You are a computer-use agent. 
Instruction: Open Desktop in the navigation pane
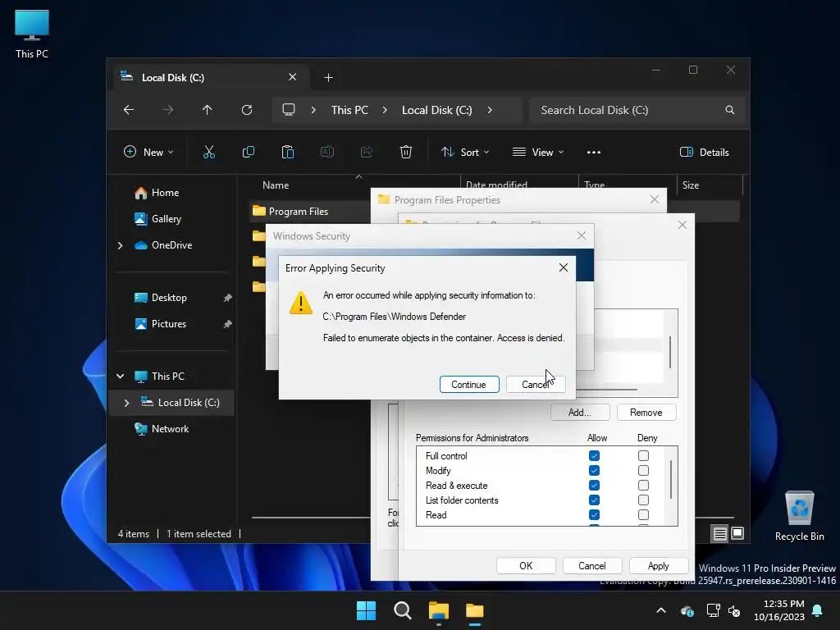169,297
